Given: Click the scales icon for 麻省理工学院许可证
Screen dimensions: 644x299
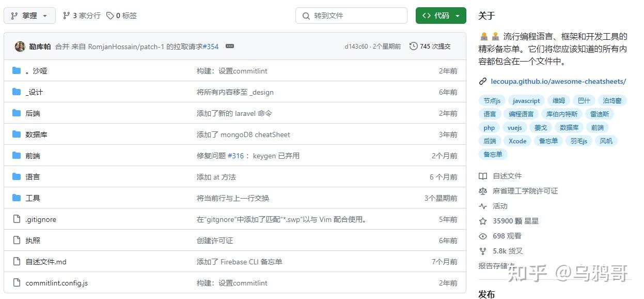Looking at the screenshot, I should (x=483, y=190).
